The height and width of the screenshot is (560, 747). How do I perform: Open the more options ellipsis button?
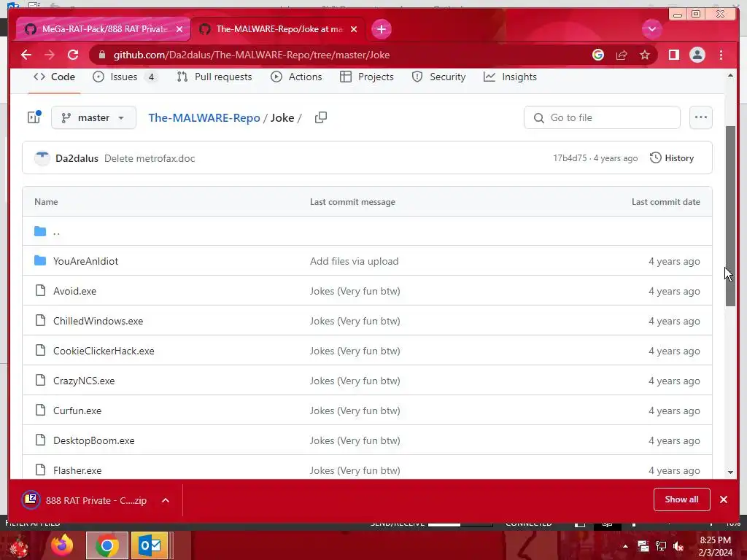(701, 117)
